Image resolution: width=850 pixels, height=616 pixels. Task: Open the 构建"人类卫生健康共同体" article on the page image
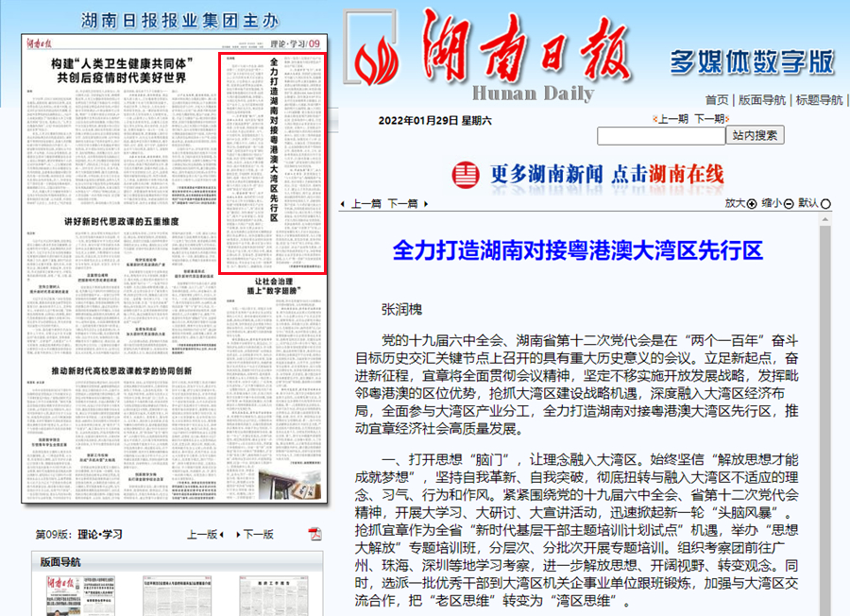coord(122,71)
